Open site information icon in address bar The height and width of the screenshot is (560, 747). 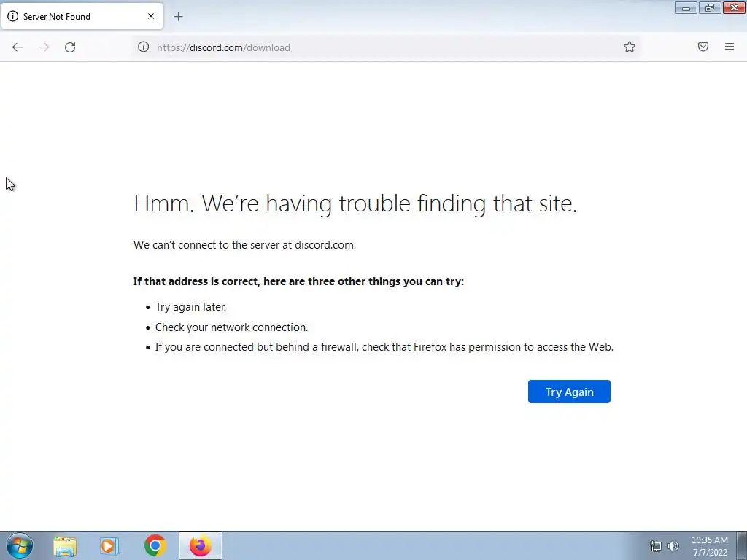pyautogui.click(x=144, y=47)
